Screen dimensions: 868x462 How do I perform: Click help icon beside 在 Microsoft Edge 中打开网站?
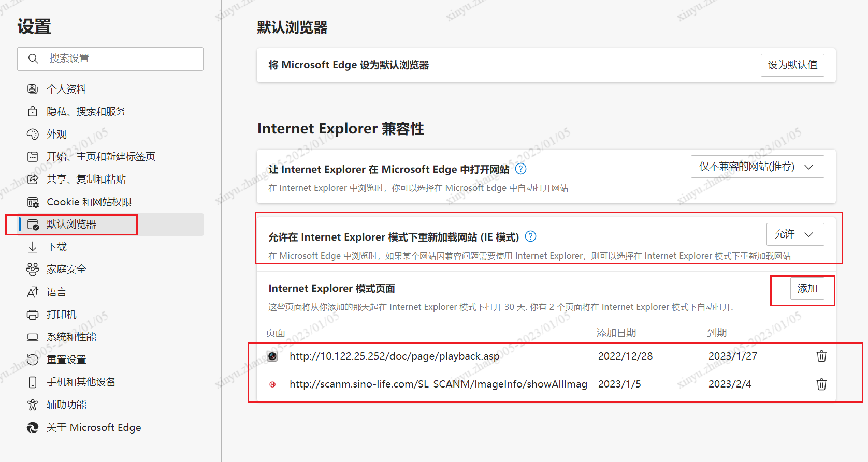(x=521, y=169)
